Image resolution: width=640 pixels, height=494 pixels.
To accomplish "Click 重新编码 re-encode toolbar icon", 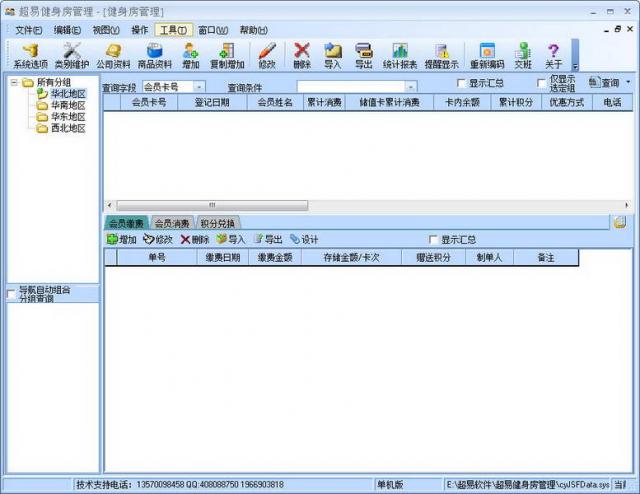I will click(x=487, y=56).
